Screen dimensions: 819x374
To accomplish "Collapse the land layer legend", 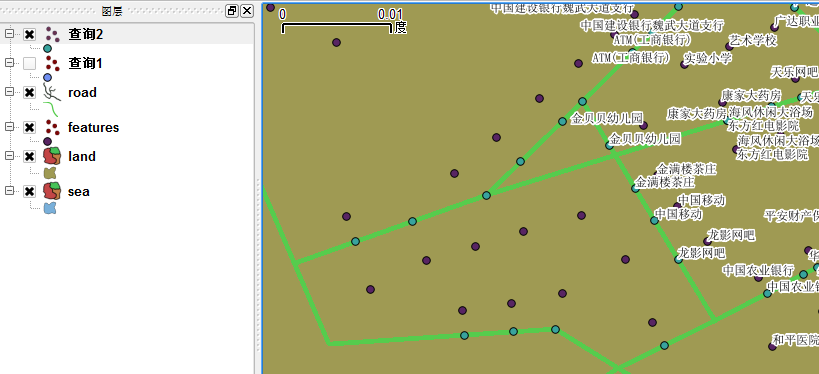I will point(9,156).
